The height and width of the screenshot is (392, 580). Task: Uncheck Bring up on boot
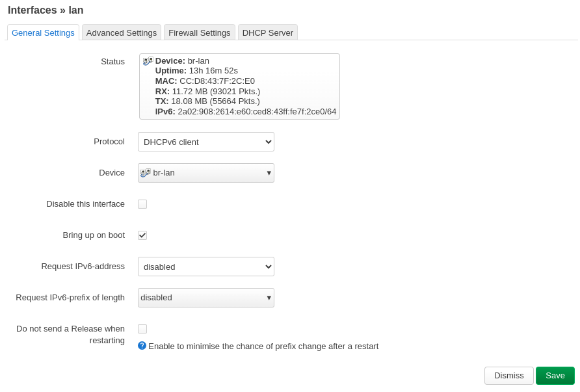(142, 235)
